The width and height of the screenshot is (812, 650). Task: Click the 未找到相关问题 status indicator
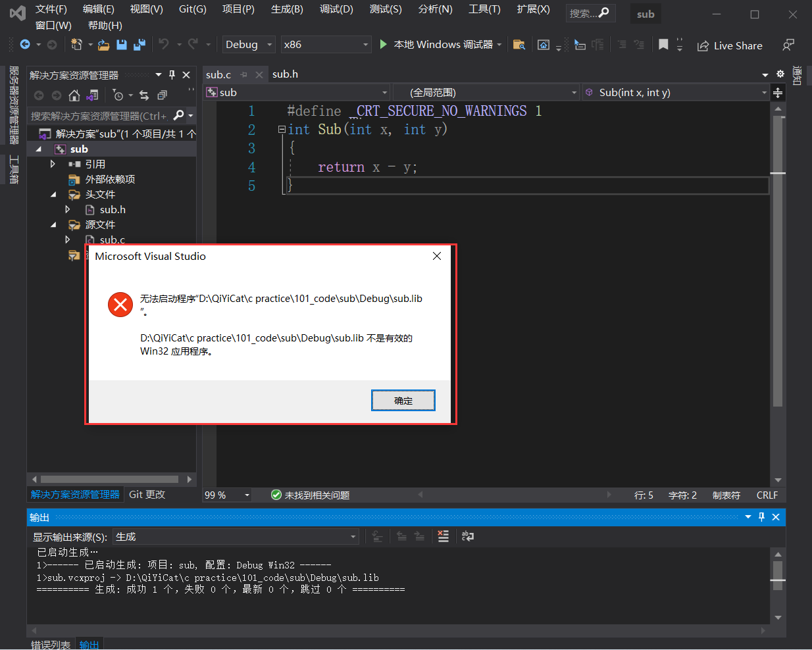click(x=311, y=495)
